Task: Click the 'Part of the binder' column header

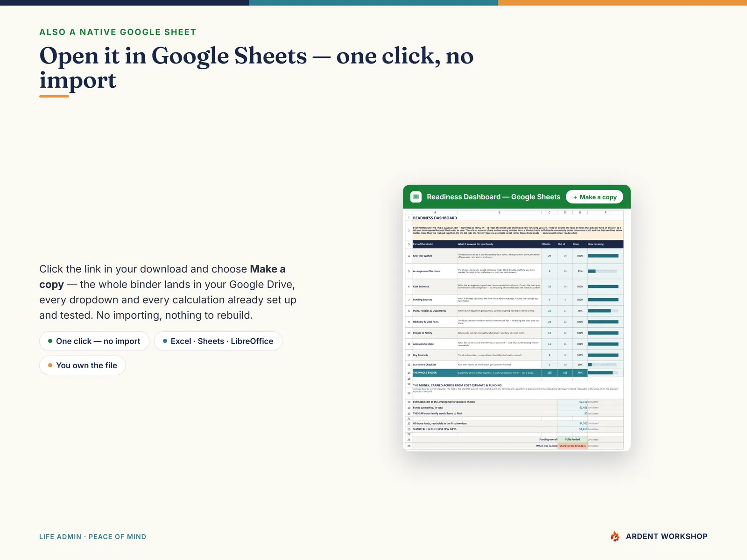Action: [x=423, y=244]
